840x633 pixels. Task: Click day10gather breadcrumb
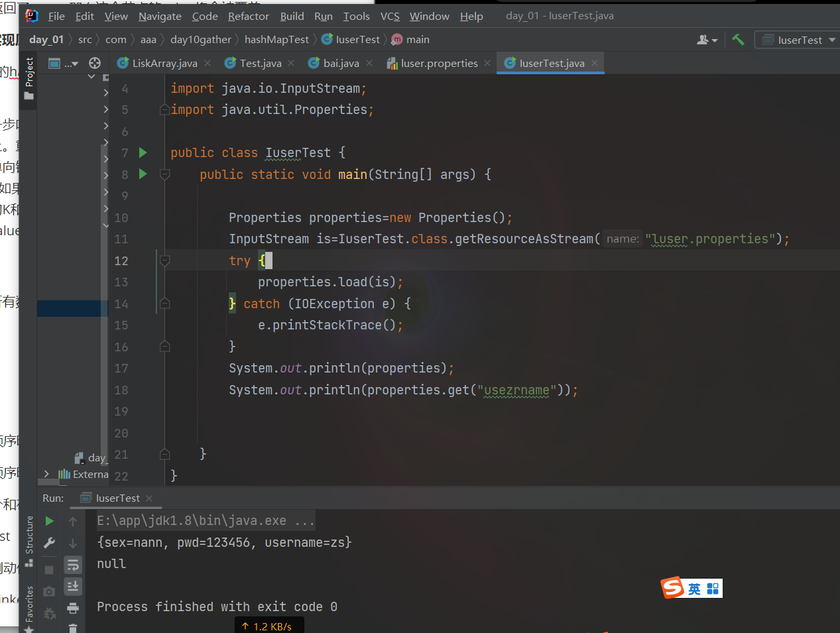(201, 40)
